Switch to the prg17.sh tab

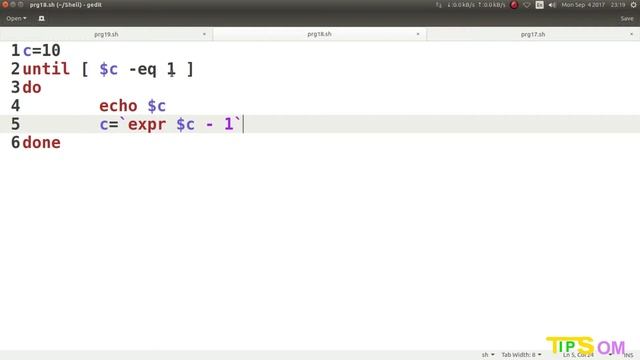[533, 34]
